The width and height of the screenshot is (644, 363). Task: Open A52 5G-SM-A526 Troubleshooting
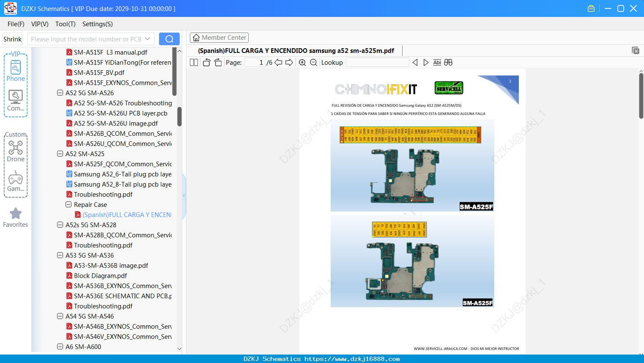119,103
